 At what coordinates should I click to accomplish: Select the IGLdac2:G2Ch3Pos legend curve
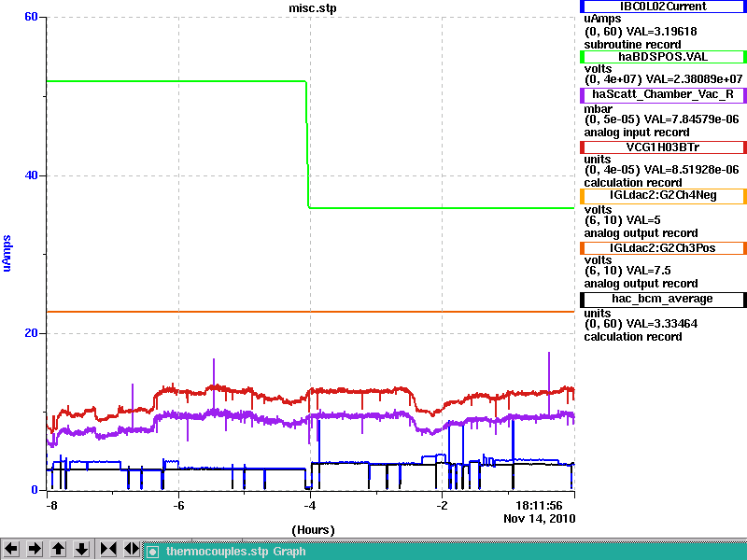(663, 248)
